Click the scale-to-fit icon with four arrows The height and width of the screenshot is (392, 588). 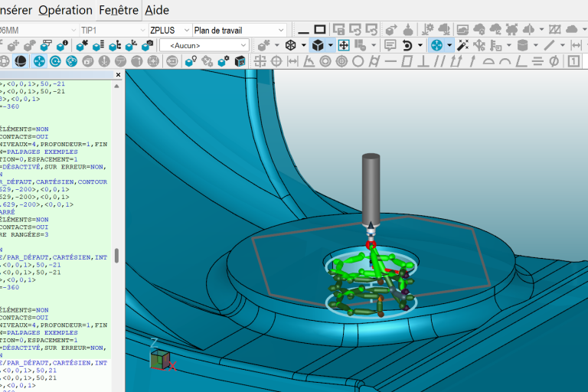click(x=344, y=45)
